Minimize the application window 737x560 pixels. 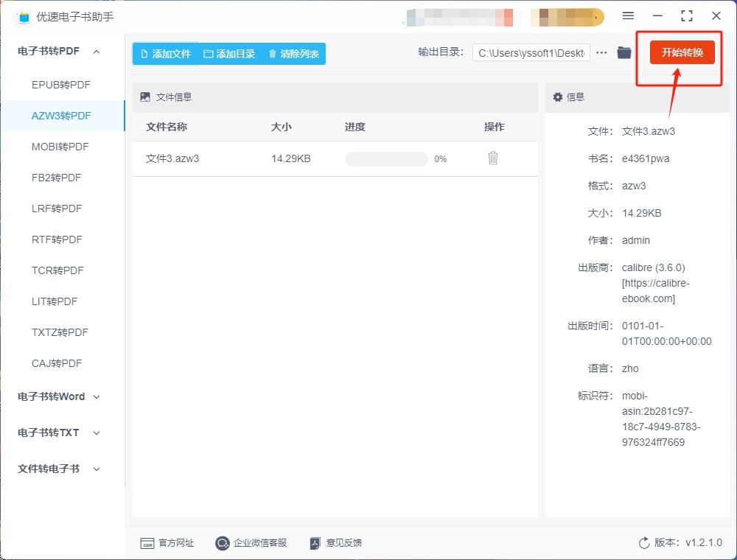coord(657,15)
